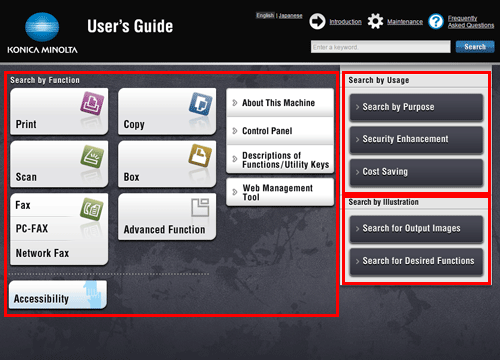
Task: Select the Advanced Function square icon
Action: (200, 207)
